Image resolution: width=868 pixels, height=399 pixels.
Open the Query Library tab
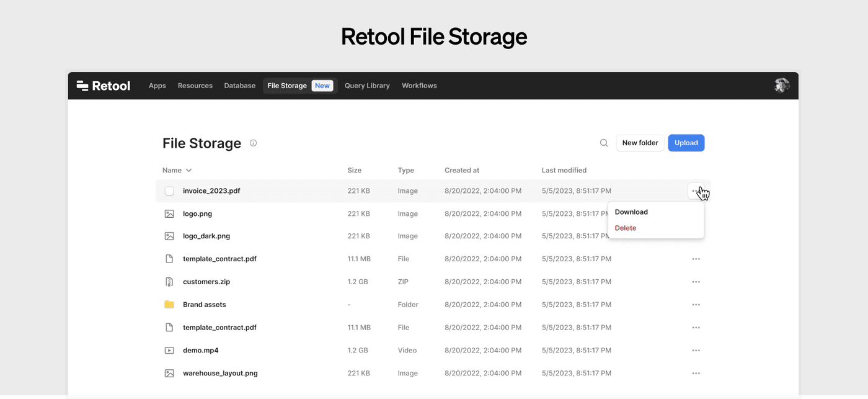pos(367,86)
